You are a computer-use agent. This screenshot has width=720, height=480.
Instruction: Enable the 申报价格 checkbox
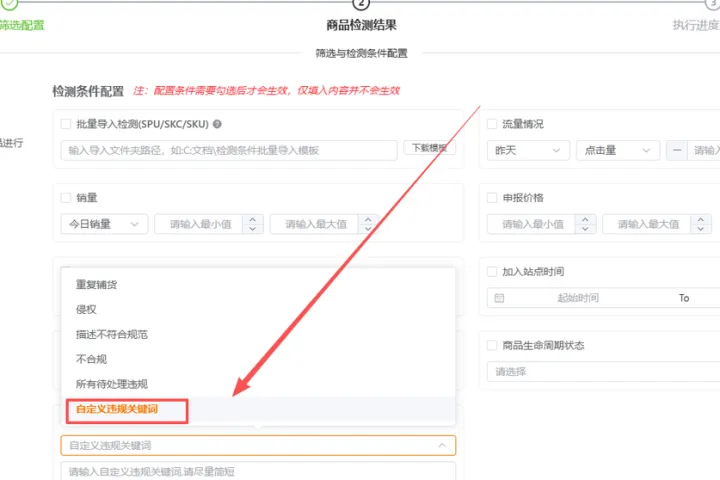pyautogui.click(x=492, y=198)
